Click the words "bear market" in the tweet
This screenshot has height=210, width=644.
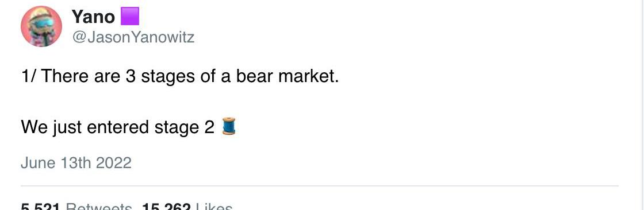coord(287,76)
